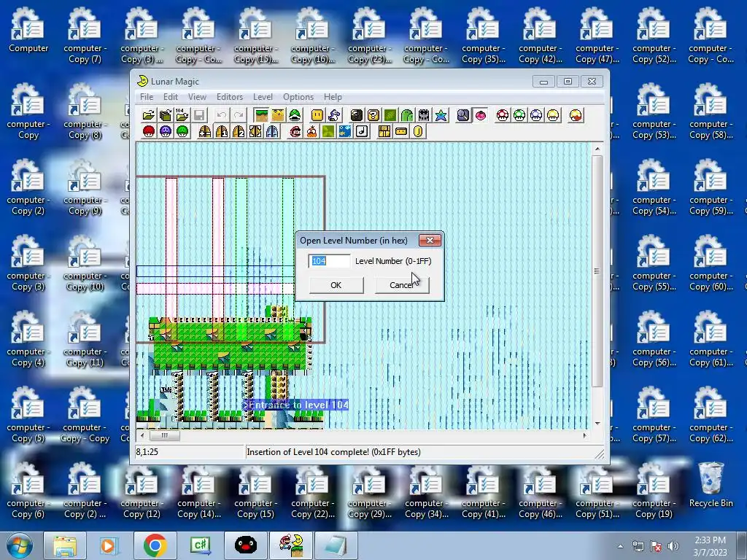Click the magnifying glass icon
Image resolution: width=747 pixels, height=560 pixels.
click(x=463, y=115)
